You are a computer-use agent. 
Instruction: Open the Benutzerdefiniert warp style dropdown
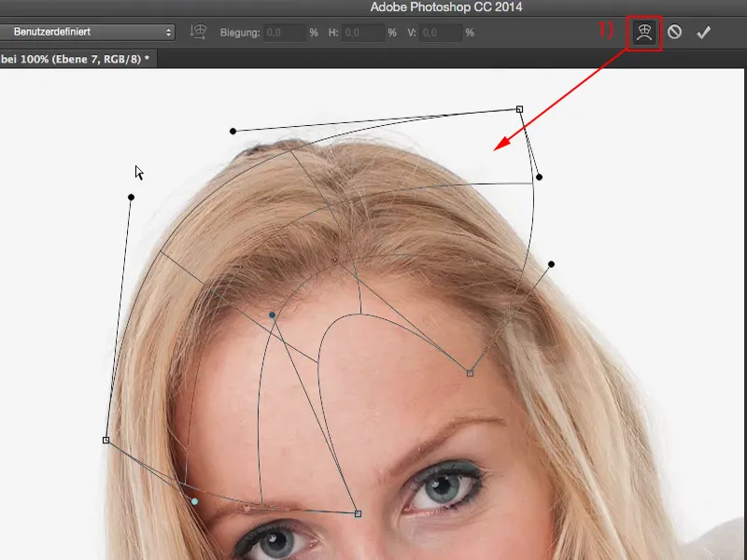[x=87, y=32]
